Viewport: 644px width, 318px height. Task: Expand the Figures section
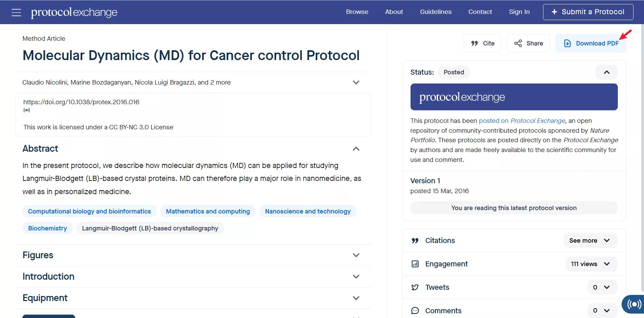point(356,255)
